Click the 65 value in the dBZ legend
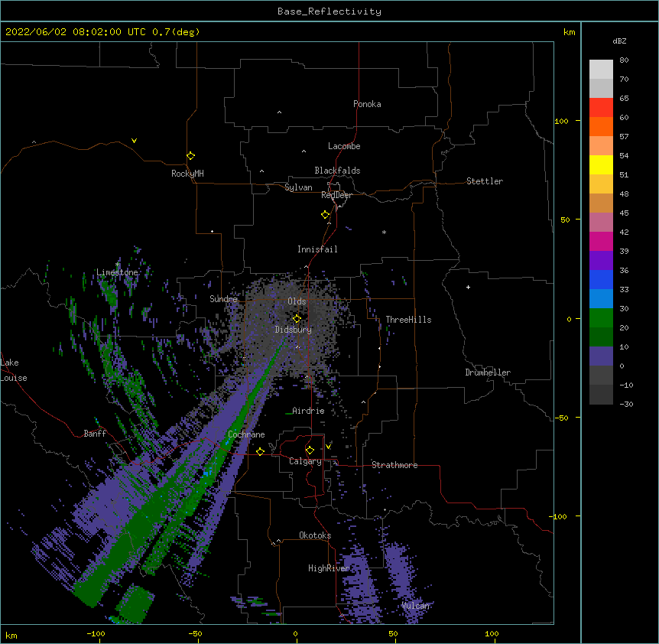 pos(624,98)
